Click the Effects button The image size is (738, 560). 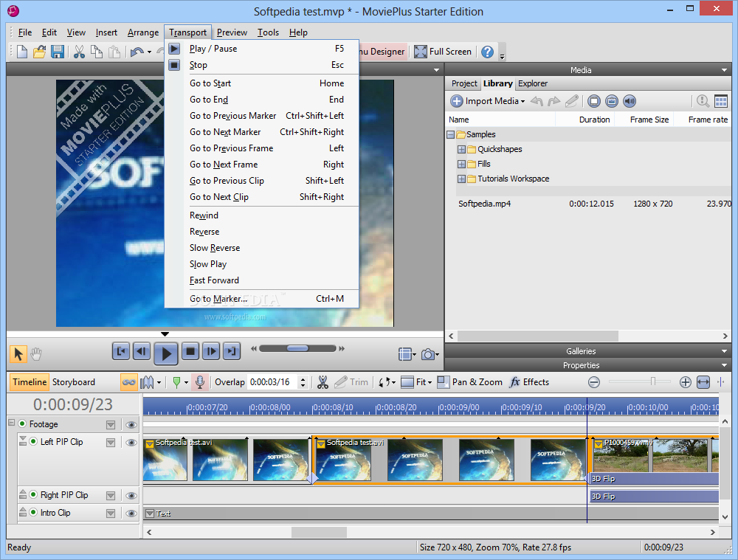pos(529,382)
